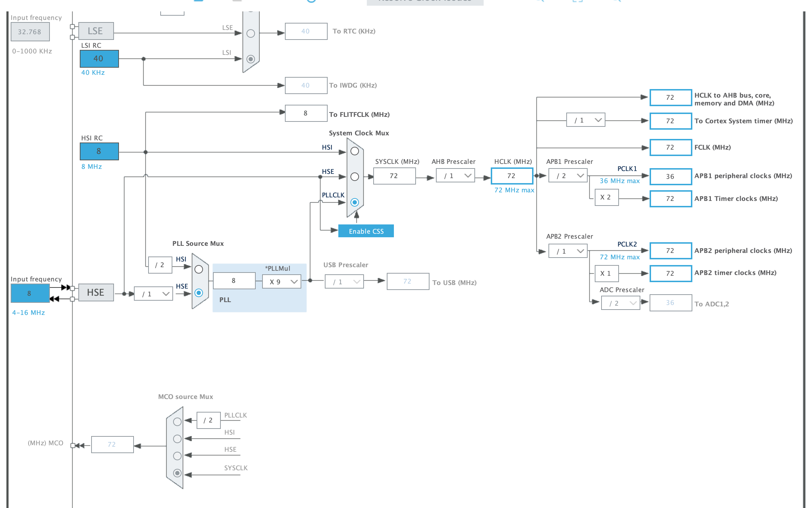Click the HSE oscillator block
812x508 pixels.
pos(96,292)
